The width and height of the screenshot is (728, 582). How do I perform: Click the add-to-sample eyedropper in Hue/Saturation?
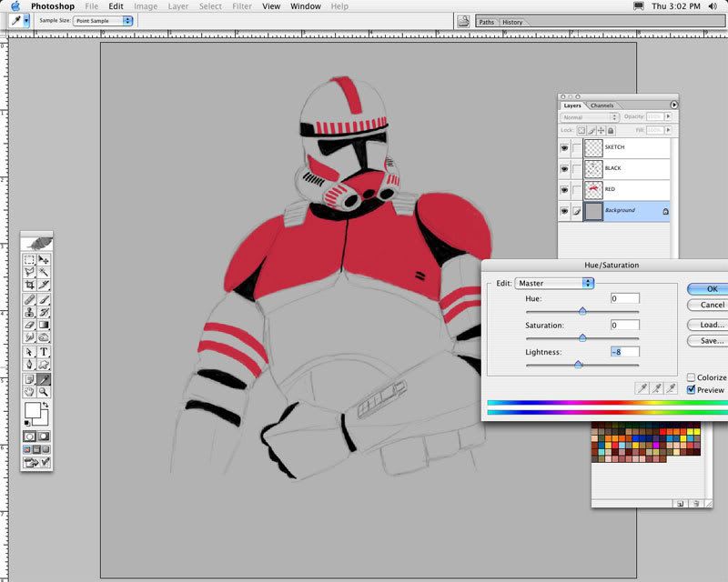tap(656, 388)
